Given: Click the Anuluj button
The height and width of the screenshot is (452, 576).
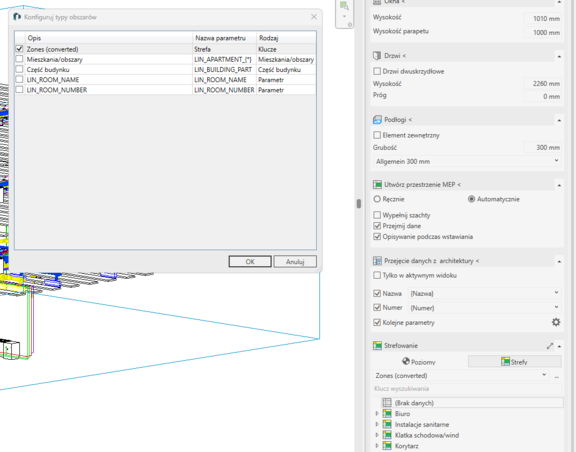Looking at the screenshot, I should [x=295, y=262].
